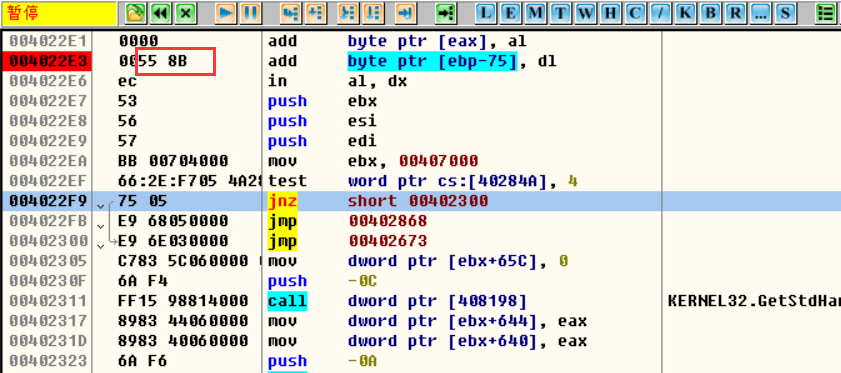
Task: Click the jnz mnemonic
Action: [282, 201]
